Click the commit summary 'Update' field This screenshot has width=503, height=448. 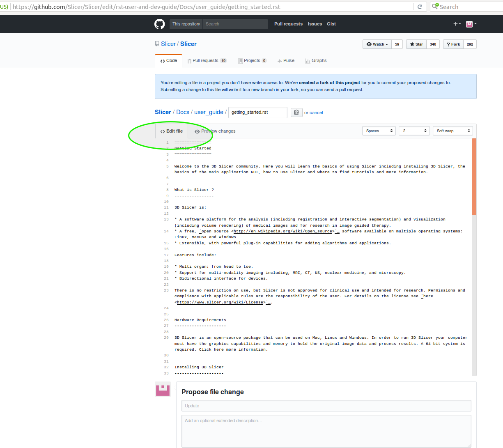click(326, 406)
